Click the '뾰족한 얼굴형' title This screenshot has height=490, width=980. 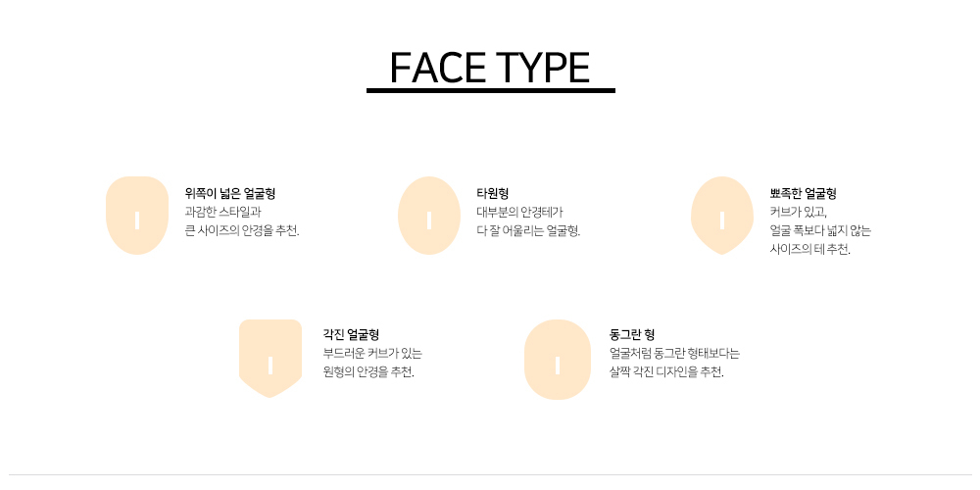click(804, 193)
